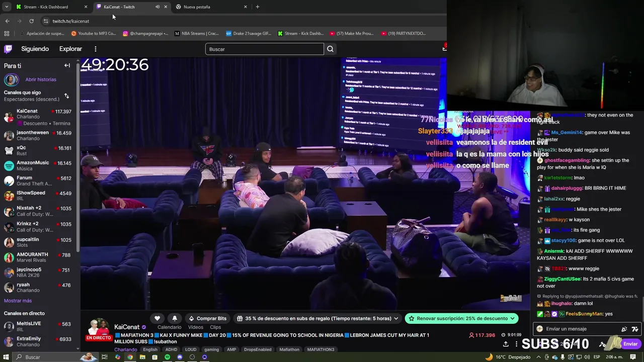Click the KaiCenat channel avatar

[99, 327]
